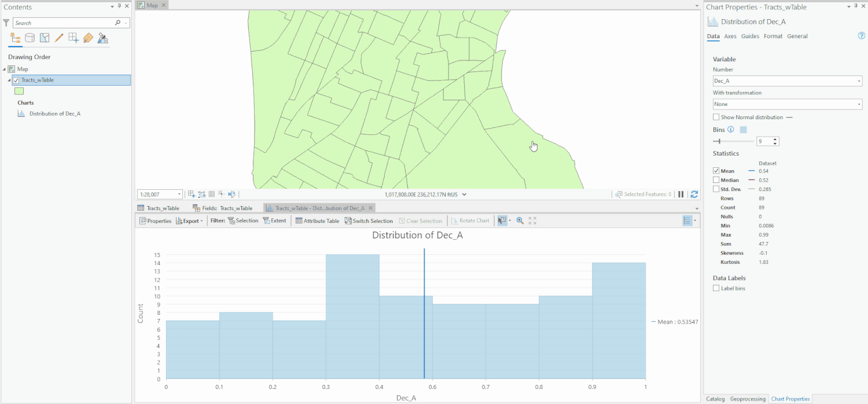The width and height of the screenshot is (868, 404).
Task: Click the Contents filter funnel icon
Action: (x=6, y=23)
